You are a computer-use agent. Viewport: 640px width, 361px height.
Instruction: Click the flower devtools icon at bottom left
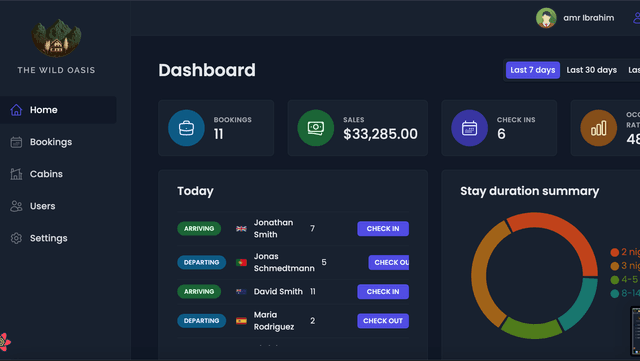[x=4, y=342]
